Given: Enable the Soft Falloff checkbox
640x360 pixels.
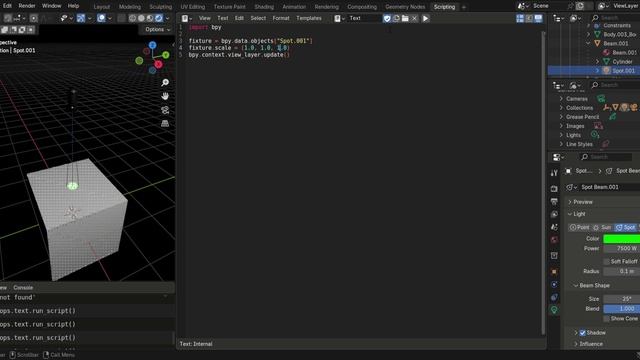Looking at the screenshot, I should tap(607, 262).
